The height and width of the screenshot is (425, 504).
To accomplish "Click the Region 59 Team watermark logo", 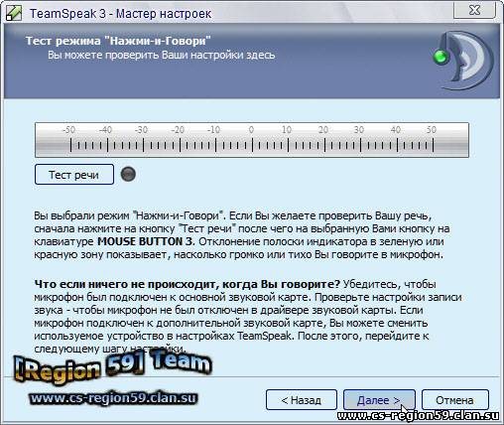I will coord(112,365).
